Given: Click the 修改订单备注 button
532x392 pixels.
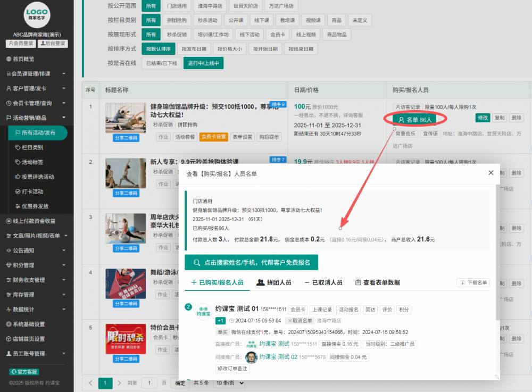Looking at the screenshot, I should (232, 369).
